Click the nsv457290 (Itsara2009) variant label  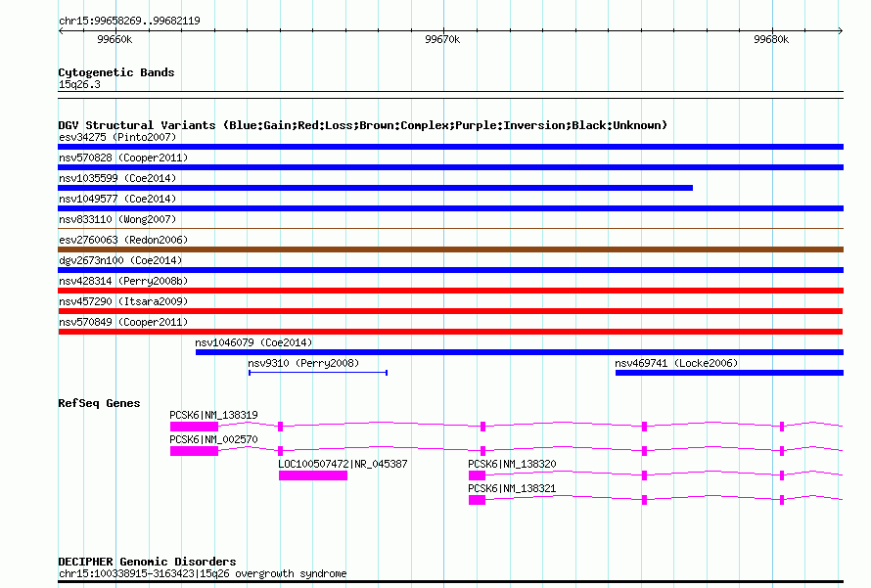point(123,301)
